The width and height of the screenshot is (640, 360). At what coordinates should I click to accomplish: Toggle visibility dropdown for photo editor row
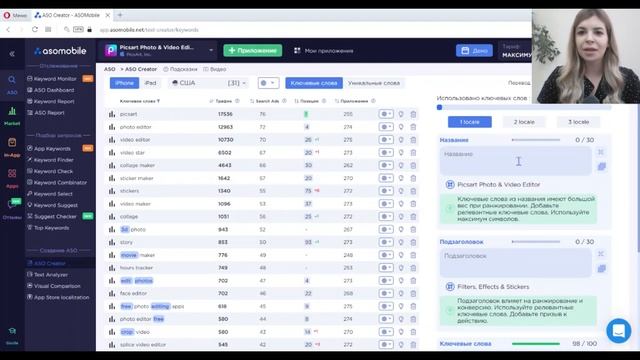(386, 127)
